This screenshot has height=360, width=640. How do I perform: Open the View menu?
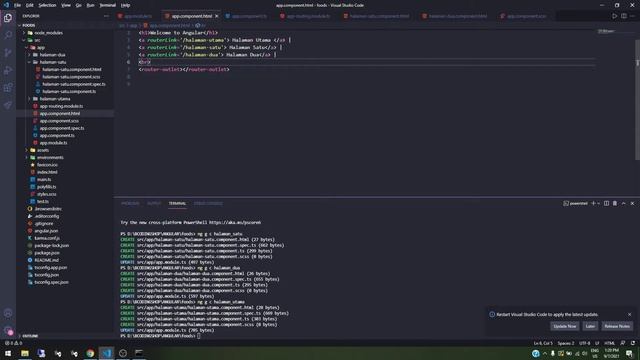pos(66,5)
